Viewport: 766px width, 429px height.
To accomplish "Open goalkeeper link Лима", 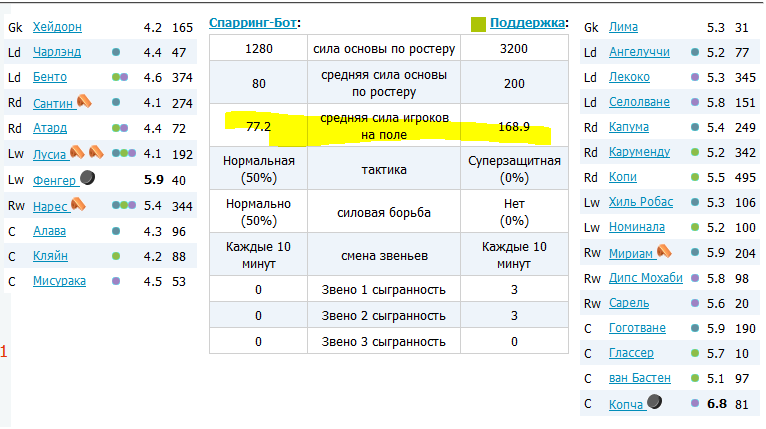I will (x=623, y=27).
